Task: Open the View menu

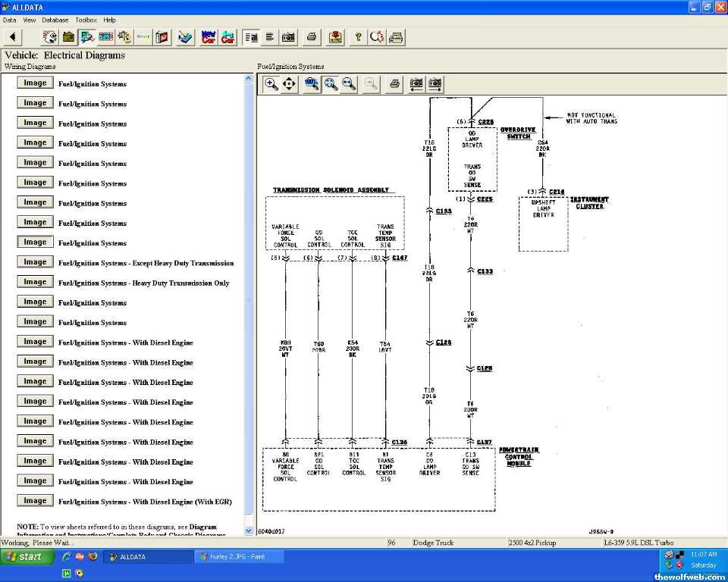Action: click(30, 20)
